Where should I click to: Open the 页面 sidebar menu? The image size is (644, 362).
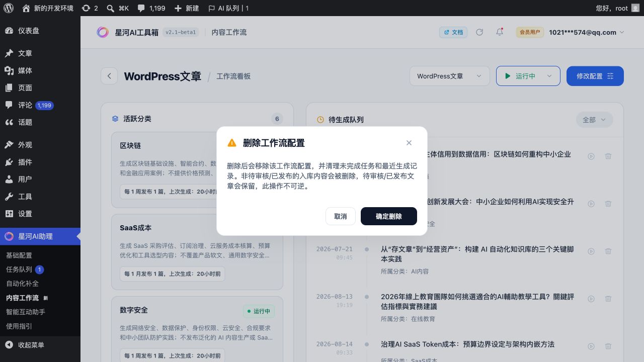point(40,87)
